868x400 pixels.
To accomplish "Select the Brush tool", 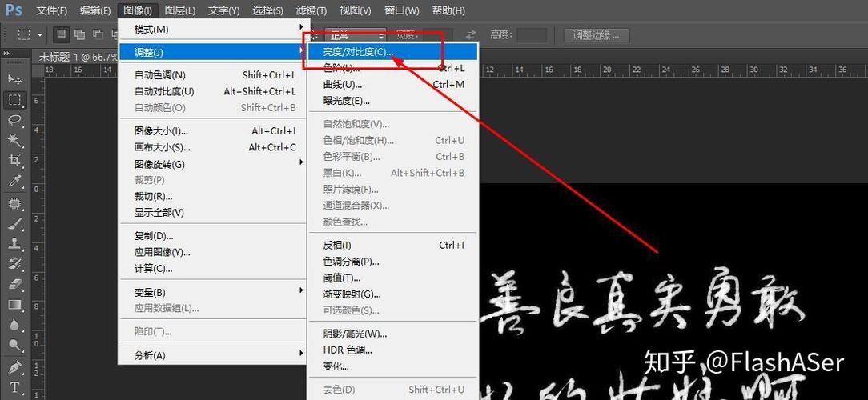I will click(15, 223).
